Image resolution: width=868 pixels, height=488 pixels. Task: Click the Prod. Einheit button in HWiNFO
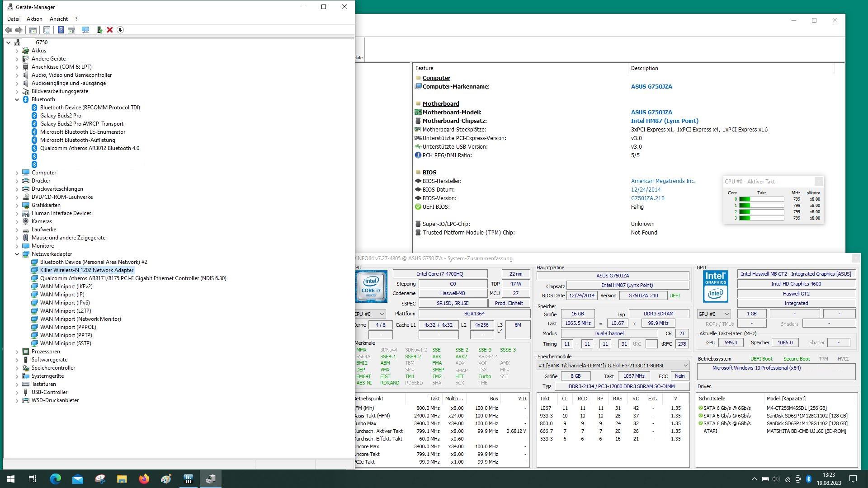(509, 304)
